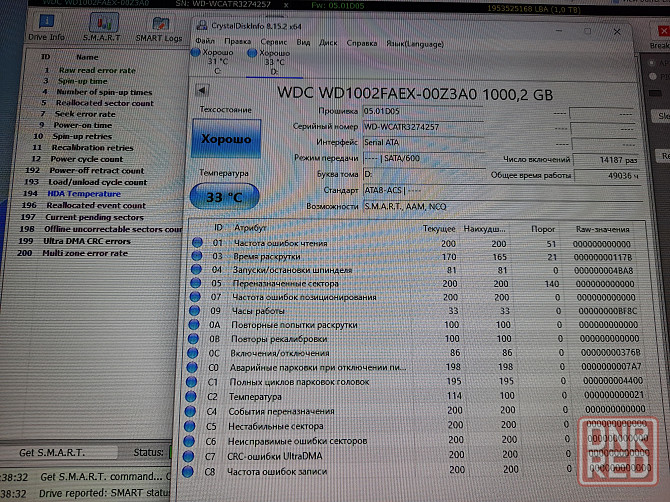This screenshot has width=670, height=502.
Task: Click the Порог column header
Action: (543, 229)
